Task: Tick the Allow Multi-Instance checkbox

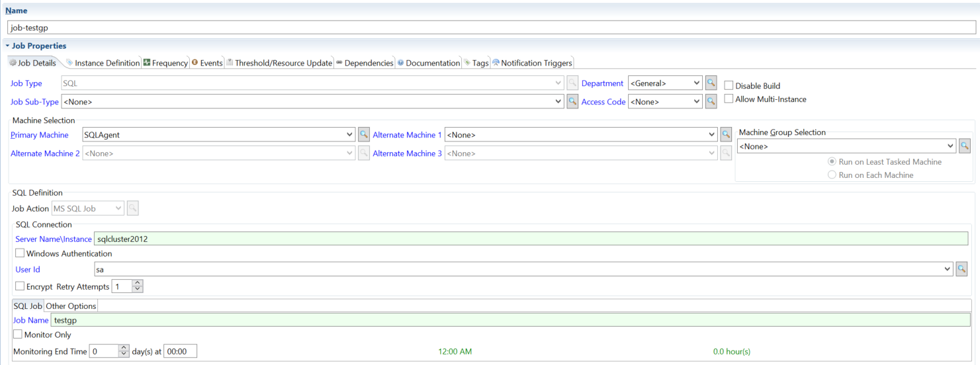Action: (x=729, y=99)
